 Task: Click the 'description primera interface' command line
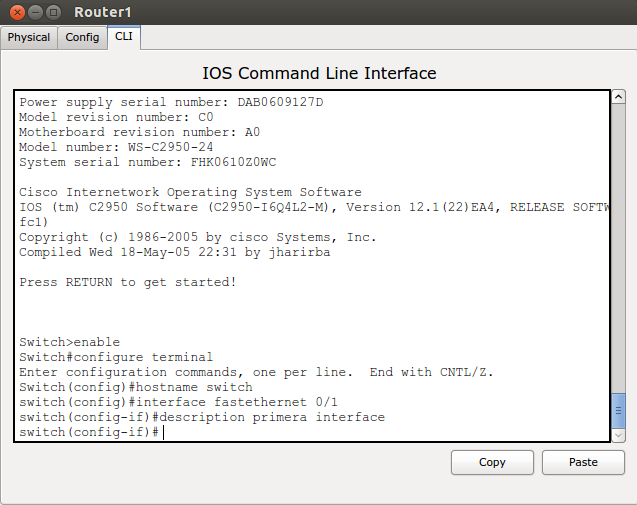[x=202, y=417]
